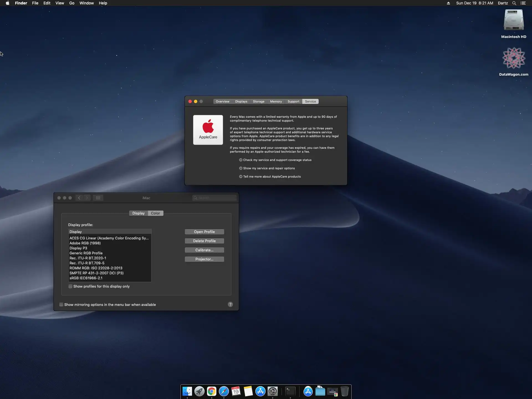Click the show-all grid icon in the iMac window
This screenshot has width=532, height=399.
pos(98,198)
